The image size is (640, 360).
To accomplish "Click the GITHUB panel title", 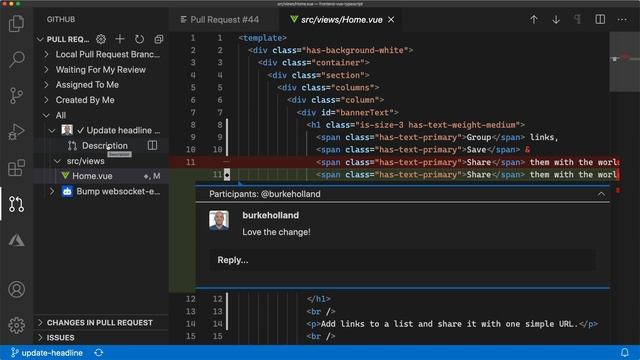I will tap(61, 19).
